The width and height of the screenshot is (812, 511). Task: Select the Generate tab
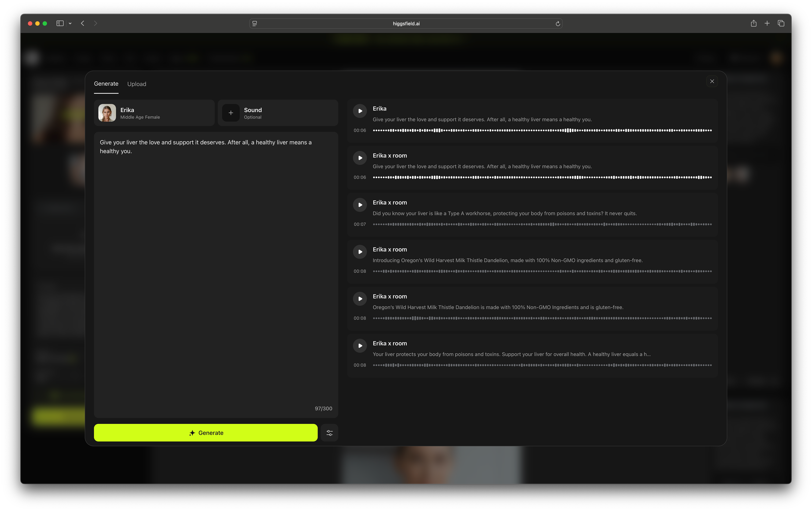click(x=106, y=84)
